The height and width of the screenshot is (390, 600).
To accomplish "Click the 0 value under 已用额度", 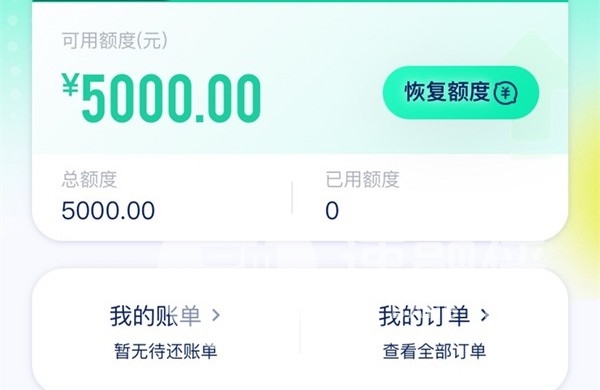I will click(x=332, y=211).
